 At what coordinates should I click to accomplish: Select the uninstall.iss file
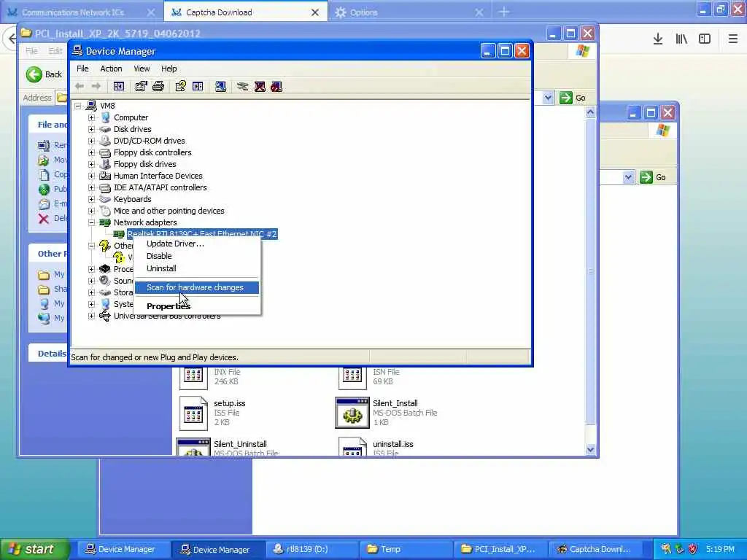[x=393, y=444]
